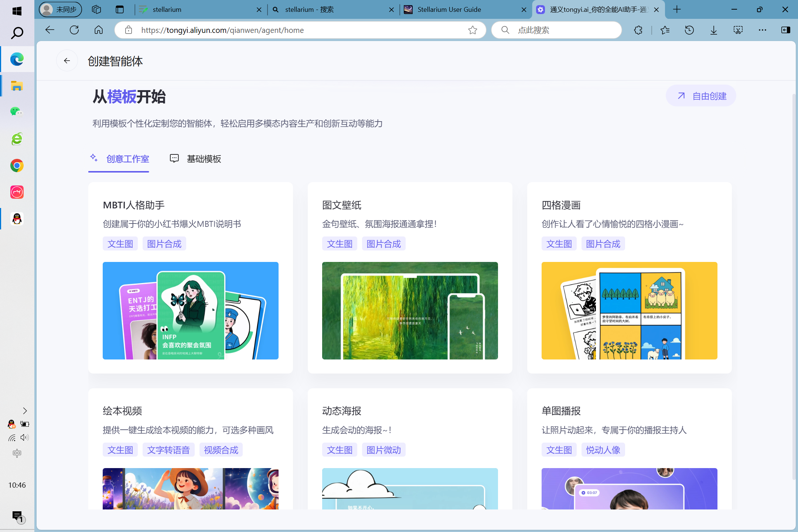
Task: Click the 绘本视频 preview image
Action: (191, 489)
